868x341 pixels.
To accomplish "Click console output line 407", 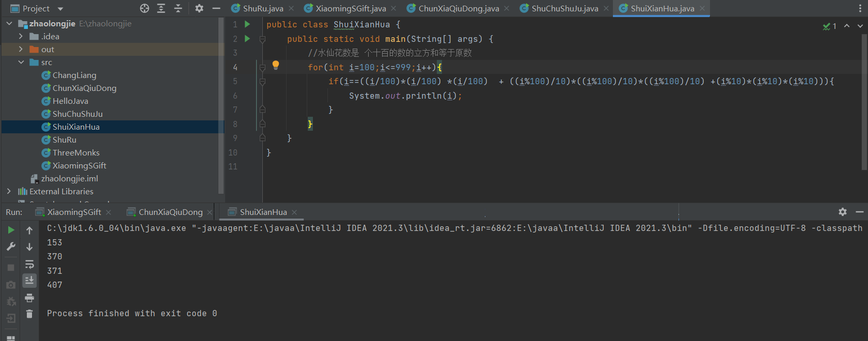I will tap(55, 285).
